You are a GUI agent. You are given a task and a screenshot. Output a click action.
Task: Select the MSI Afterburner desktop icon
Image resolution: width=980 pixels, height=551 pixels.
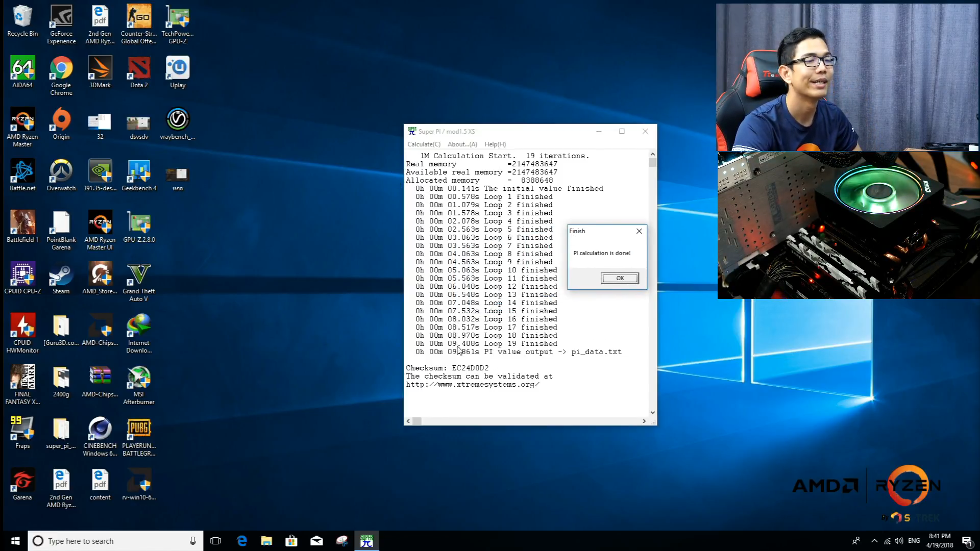[x=139, y=385]
